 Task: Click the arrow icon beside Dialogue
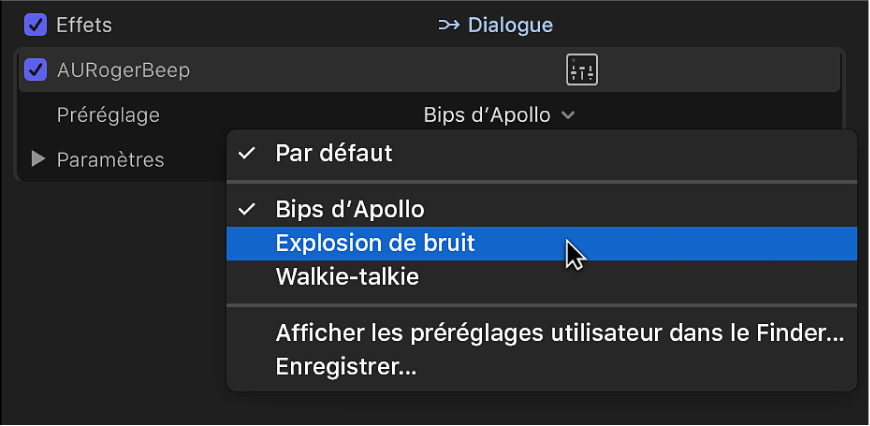[x=449, y=25]
